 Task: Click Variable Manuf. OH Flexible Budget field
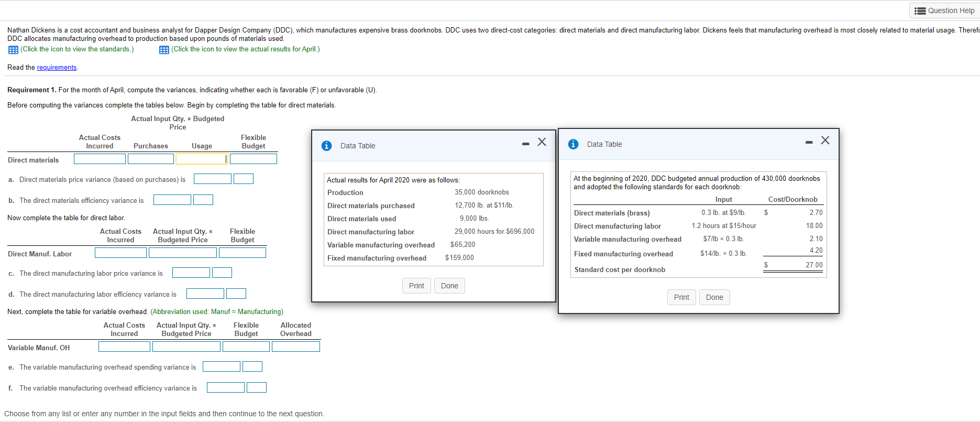[246, 347]
